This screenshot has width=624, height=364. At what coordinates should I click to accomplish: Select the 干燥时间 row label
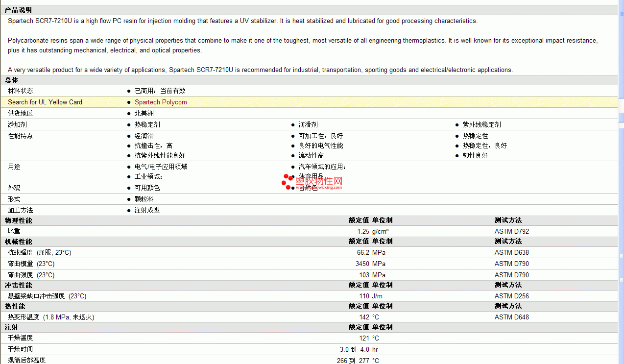pos(21,349)
